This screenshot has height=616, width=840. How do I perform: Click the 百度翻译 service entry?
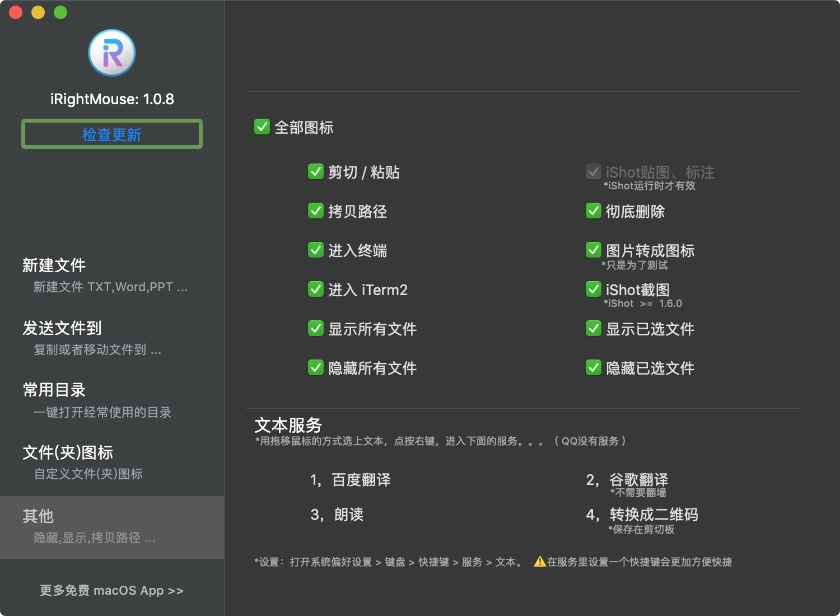coord(351,480)
